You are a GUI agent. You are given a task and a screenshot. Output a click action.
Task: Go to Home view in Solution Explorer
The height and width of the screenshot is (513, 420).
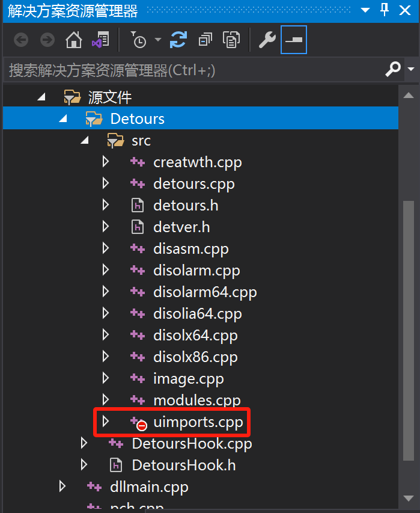point(74,40)
